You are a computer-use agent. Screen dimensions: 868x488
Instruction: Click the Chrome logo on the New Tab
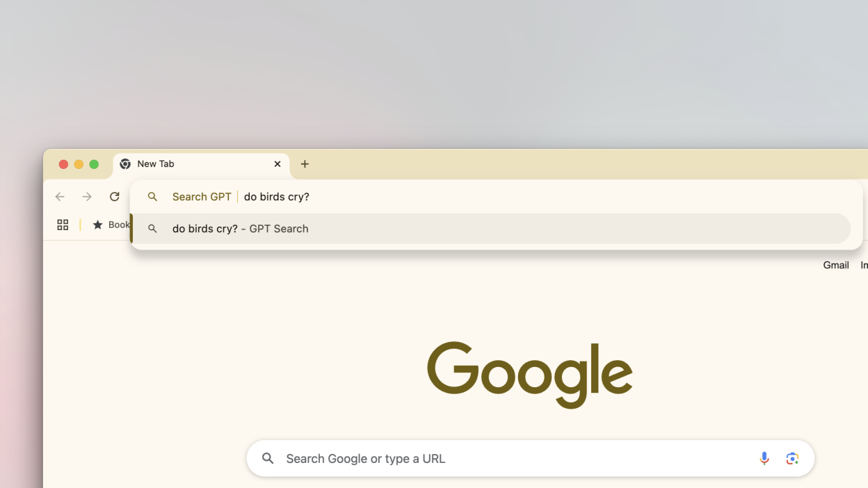[124, 164]
